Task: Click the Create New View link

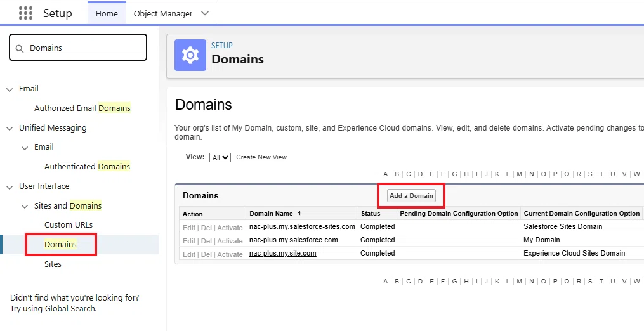Action: (x=261, y=157)
